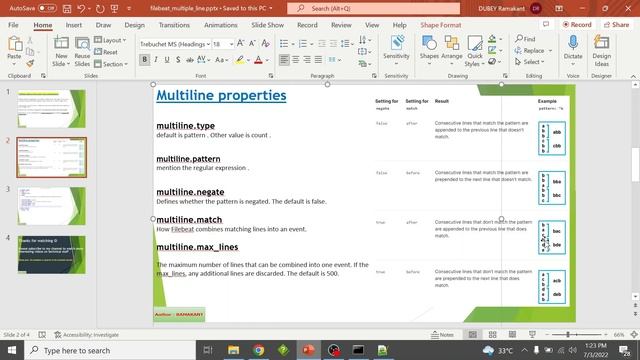Switch to Reading View
This screenshot has width=640, height=360.
pos(512,335)
